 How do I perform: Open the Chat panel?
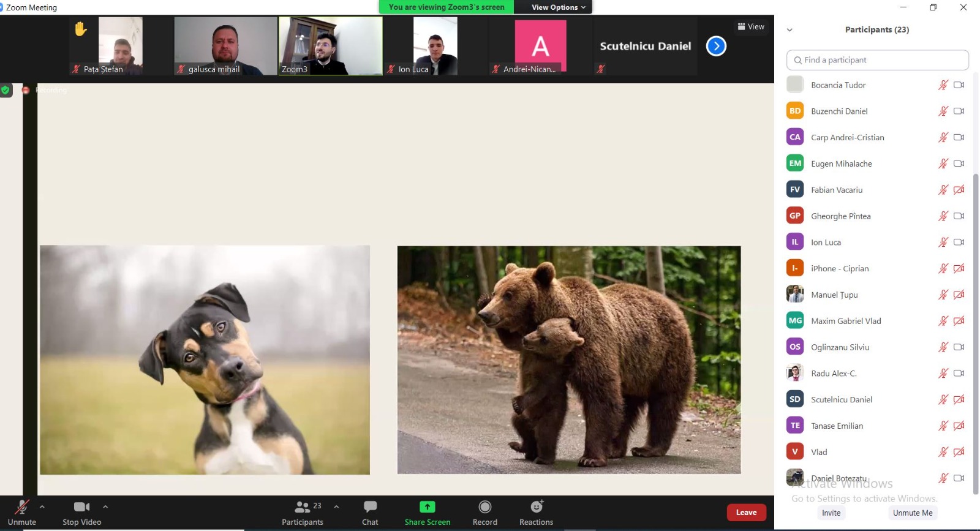click(370, 507)
